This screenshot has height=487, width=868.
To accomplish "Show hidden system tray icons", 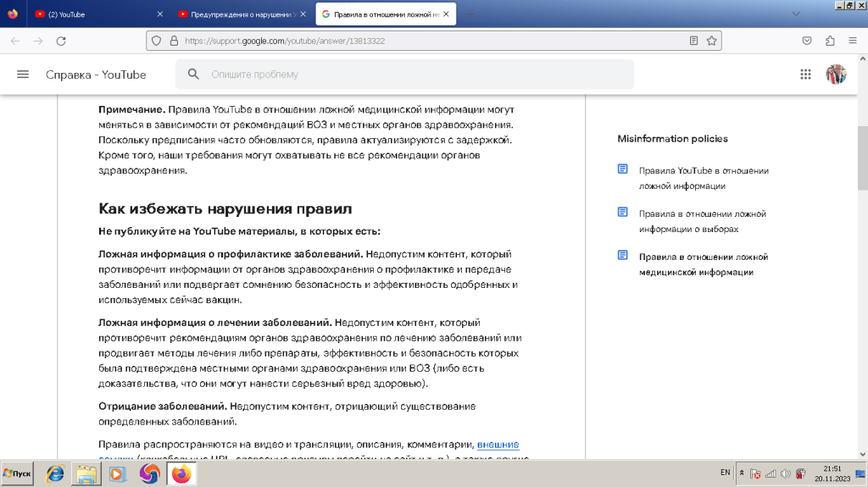I will [743, 473].
